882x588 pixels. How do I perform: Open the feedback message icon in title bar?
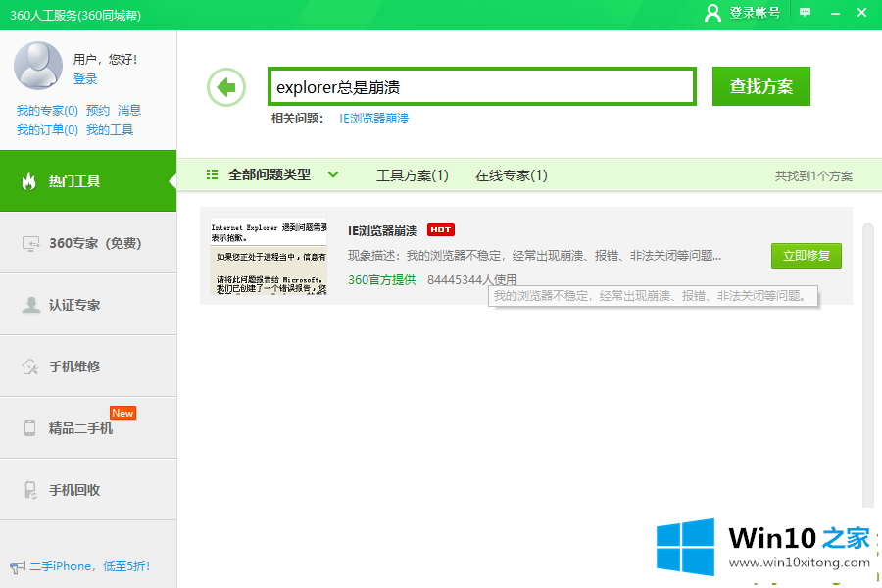[805, 13]
